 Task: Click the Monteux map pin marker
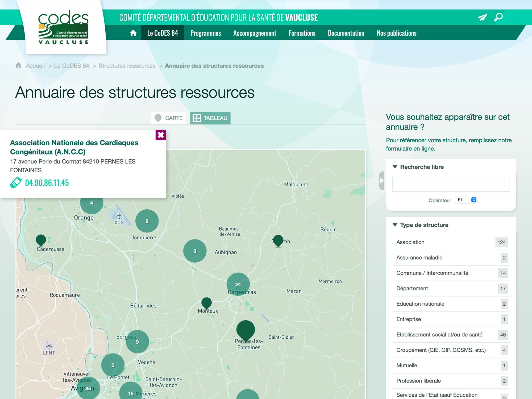[x=206, y=302]
